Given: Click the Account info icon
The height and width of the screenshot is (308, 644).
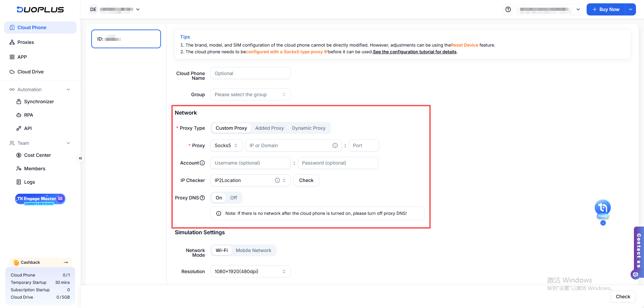Looking at the screenshot, I should tap(202, 163).
